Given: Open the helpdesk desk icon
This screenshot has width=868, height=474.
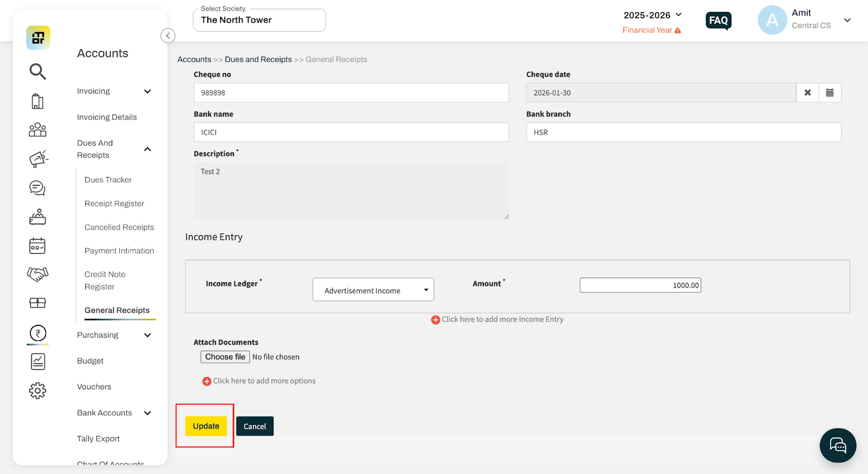Looking at the screenshot, I should coord(37,217).
